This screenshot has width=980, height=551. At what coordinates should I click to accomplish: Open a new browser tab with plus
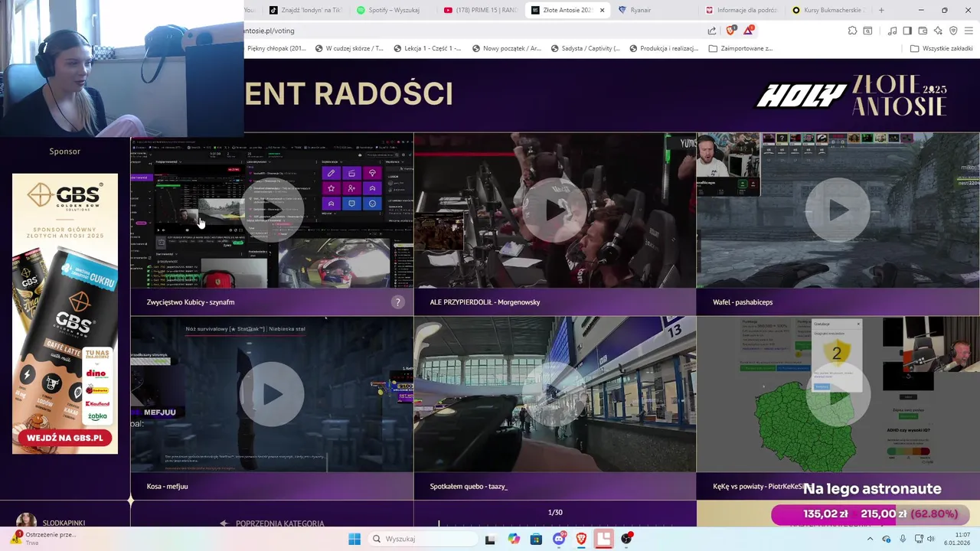[881, 10]
